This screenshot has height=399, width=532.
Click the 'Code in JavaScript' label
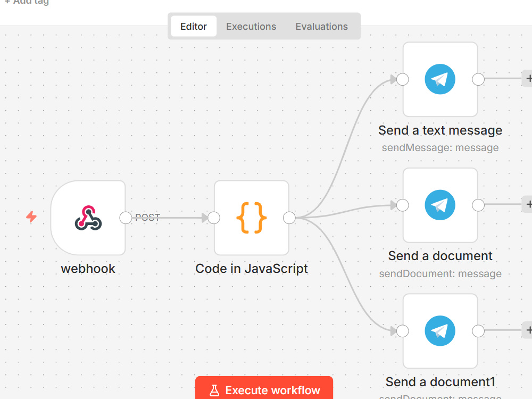[x=252, y=269]
